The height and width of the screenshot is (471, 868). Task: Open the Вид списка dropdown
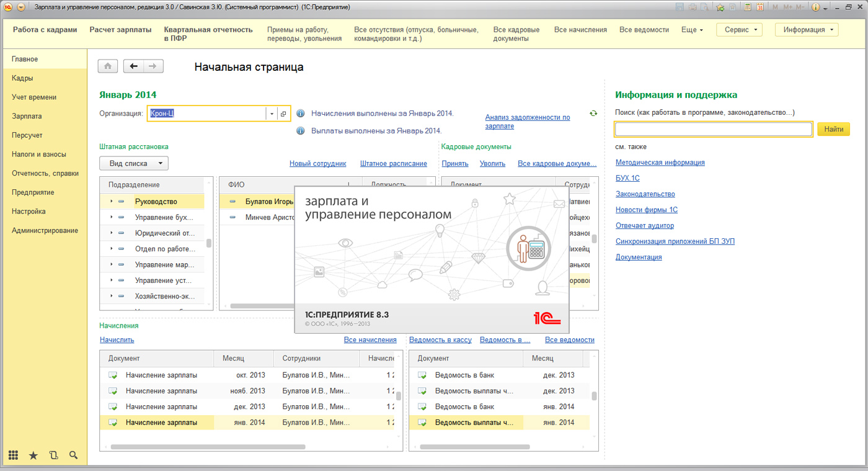pyautogui.click(x=134, y=163)
